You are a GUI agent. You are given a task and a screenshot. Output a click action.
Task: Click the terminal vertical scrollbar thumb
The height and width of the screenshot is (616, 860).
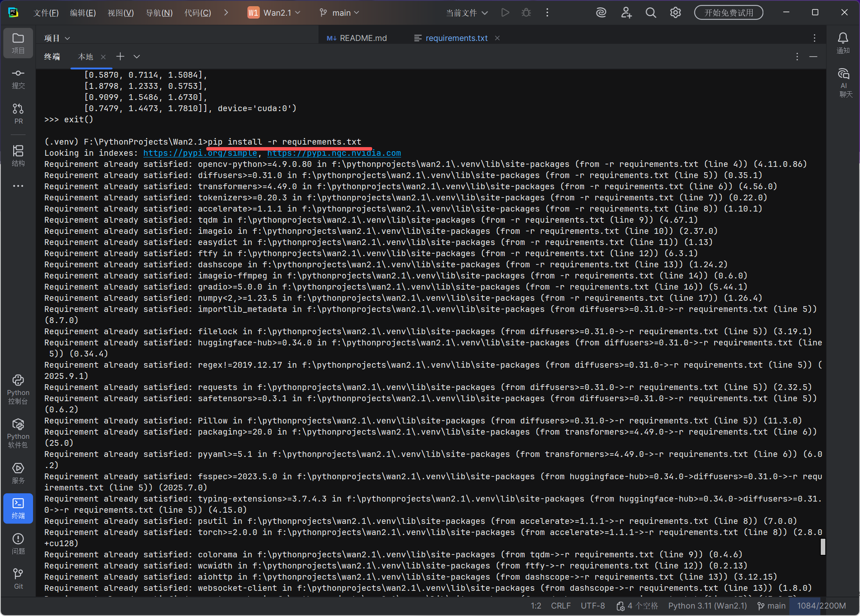click(x=822, y=547)
